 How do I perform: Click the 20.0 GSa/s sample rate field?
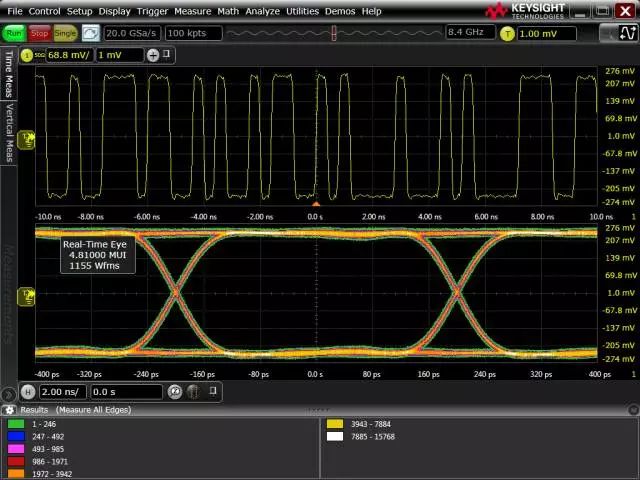132,33
